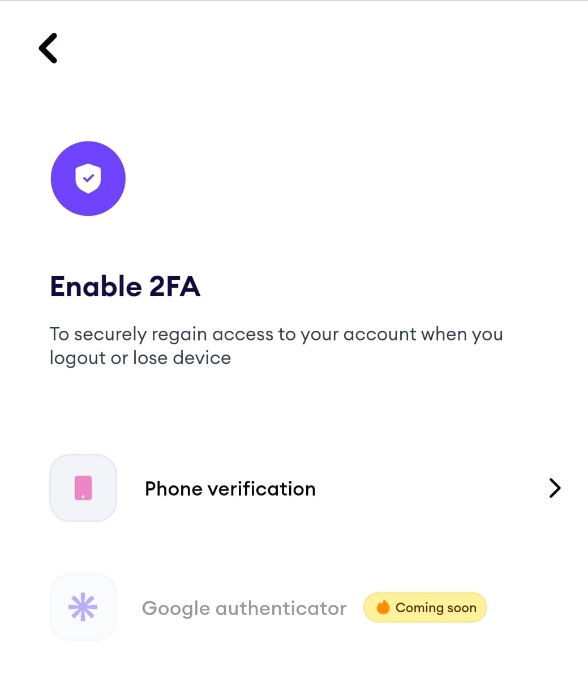Screen dimensions: 588x700
Task: Select the Google authenticator option label
Action: click(244, 608)
